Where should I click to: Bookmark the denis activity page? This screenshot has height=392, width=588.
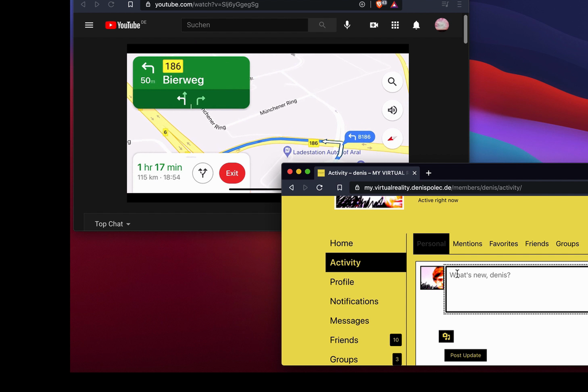[x=339, y=187]
